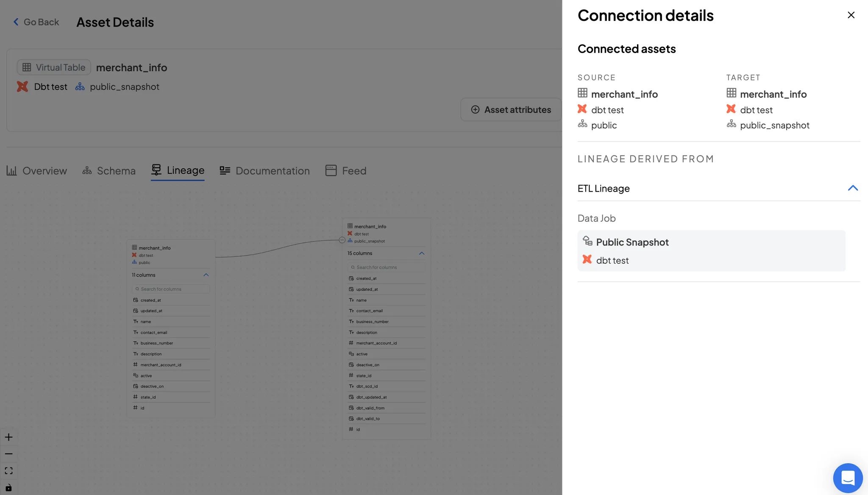Click the chat support bubble icon
868x495 pixels.
[847, 478]
